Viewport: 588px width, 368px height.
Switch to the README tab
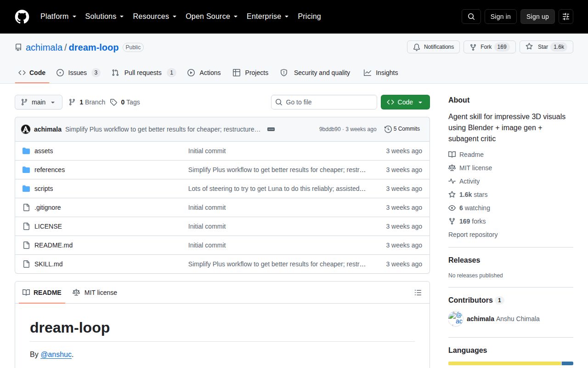point(42,293)
